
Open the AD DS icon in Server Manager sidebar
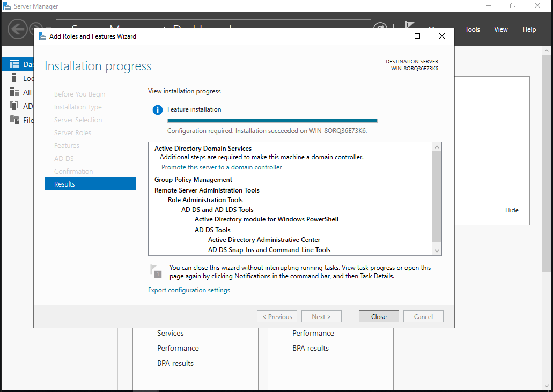[14, 106]
